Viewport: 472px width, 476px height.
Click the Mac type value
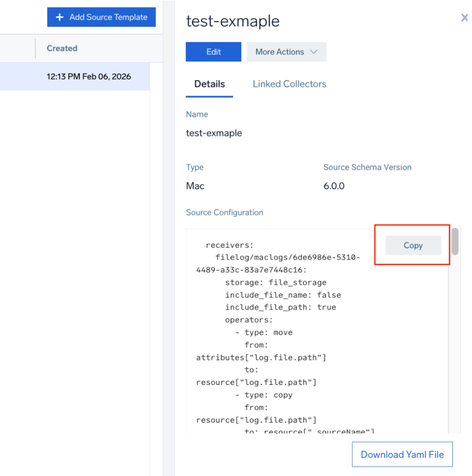tap(195, 186)
